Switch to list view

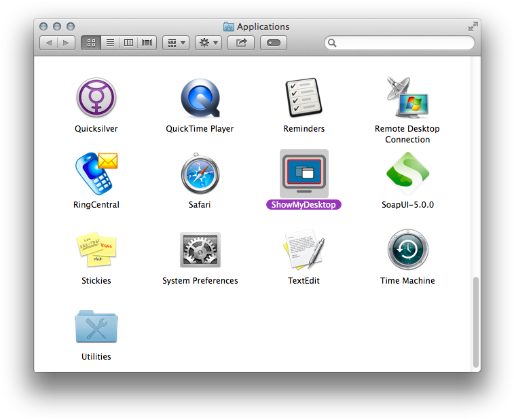[x=110, y=43]
